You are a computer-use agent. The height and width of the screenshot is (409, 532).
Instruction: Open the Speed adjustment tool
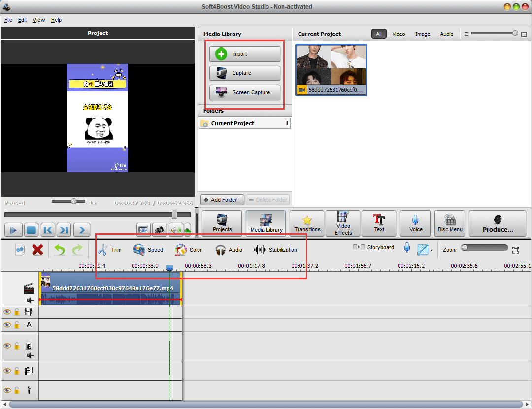click(148, 250)
